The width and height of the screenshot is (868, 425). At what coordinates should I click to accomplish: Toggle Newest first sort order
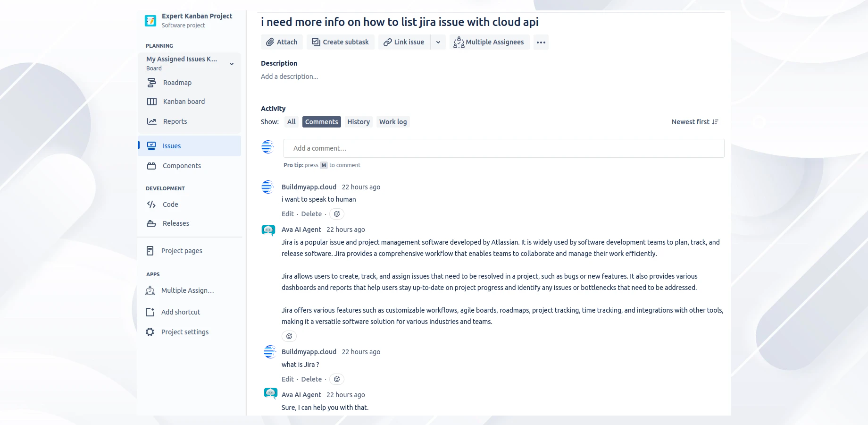[x=694, y=122]
